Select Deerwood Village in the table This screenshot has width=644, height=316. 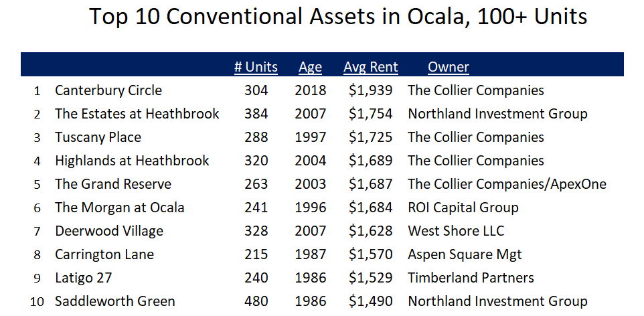pyautogui.click(x=109, y=231)
